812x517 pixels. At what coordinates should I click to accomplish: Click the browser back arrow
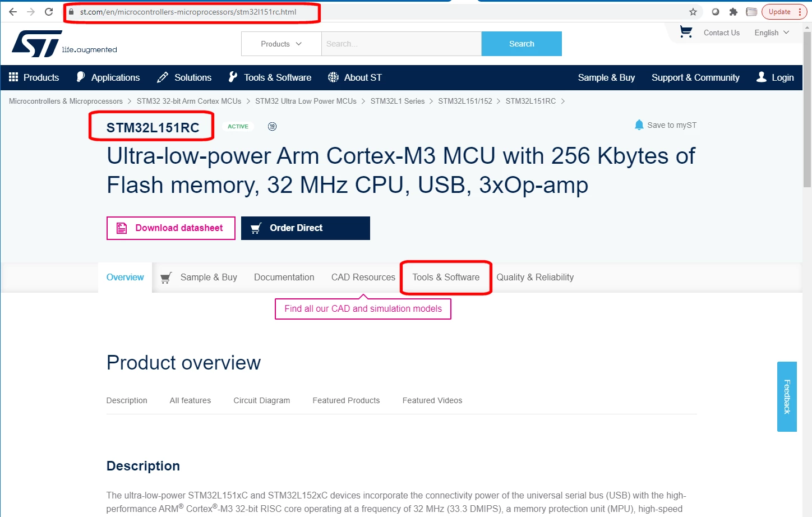coord(13,12)
